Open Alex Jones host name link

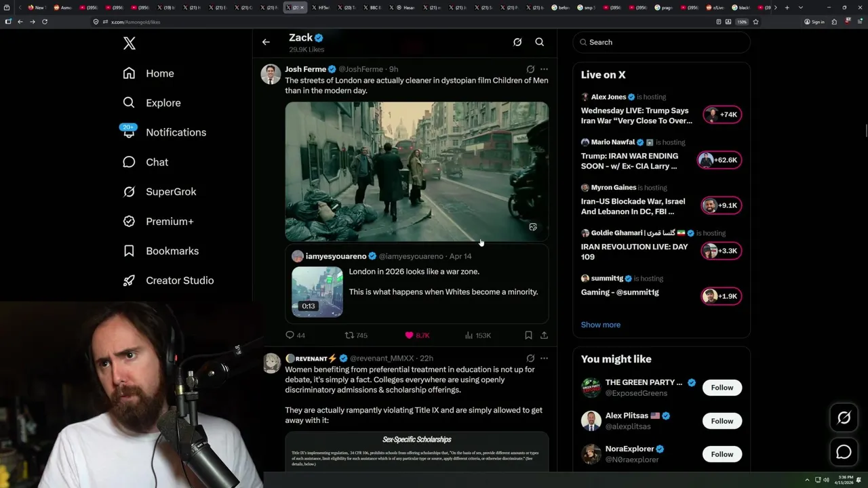[608, 97]
